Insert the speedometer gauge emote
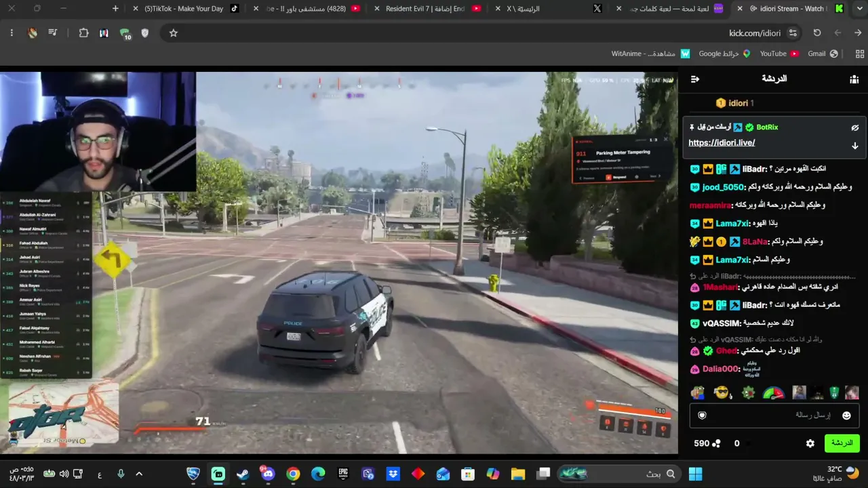The image size is (868, 488). coord(774,392)
